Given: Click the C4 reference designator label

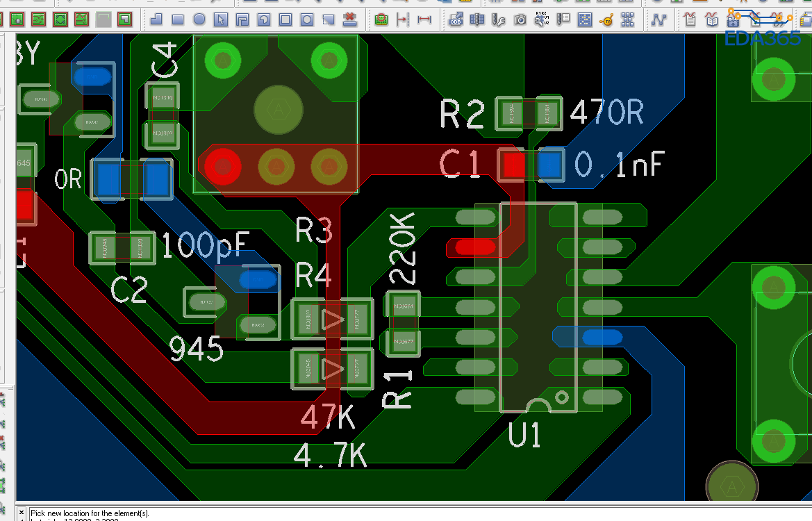Looking at the screenshot, I should [165, 60].
